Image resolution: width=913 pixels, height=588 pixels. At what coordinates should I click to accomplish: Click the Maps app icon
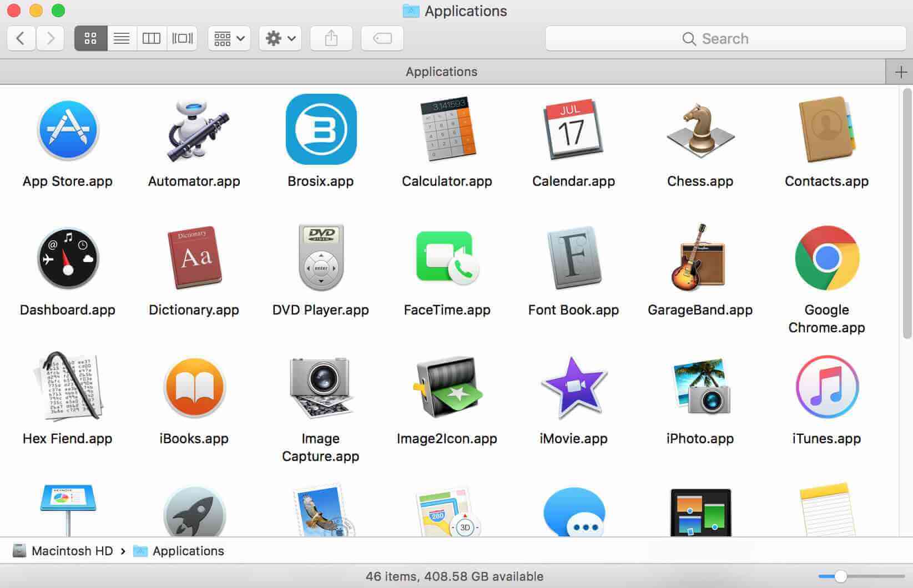447,511
